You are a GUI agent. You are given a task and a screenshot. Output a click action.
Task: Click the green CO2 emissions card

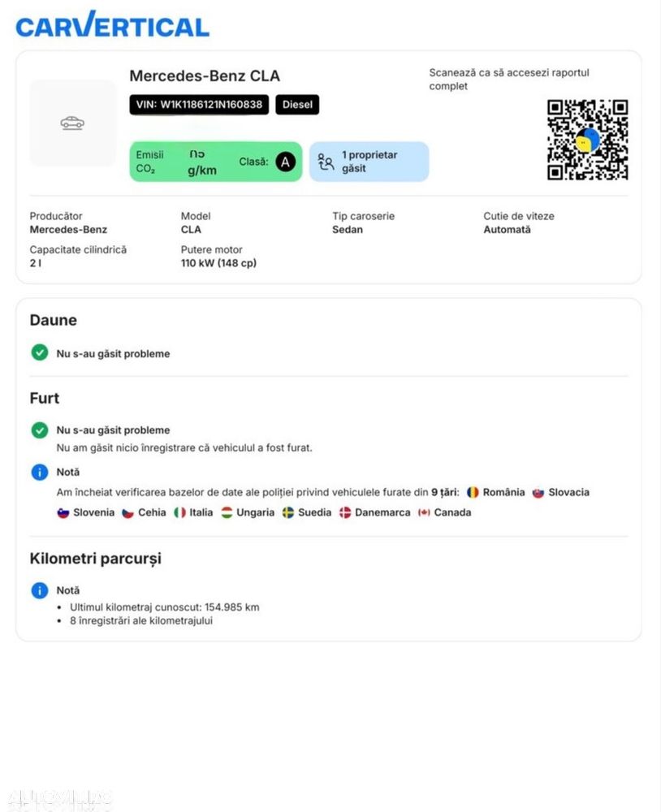click(x=215, y=162)
